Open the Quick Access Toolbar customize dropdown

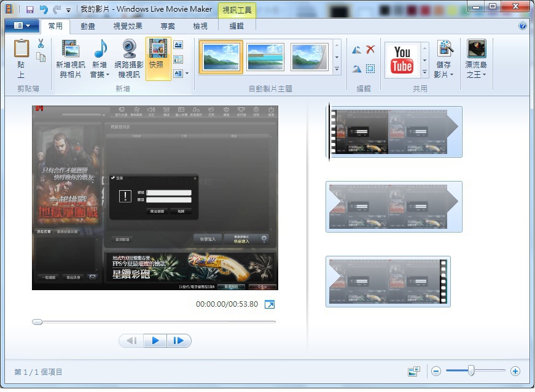tap(69, 10)
